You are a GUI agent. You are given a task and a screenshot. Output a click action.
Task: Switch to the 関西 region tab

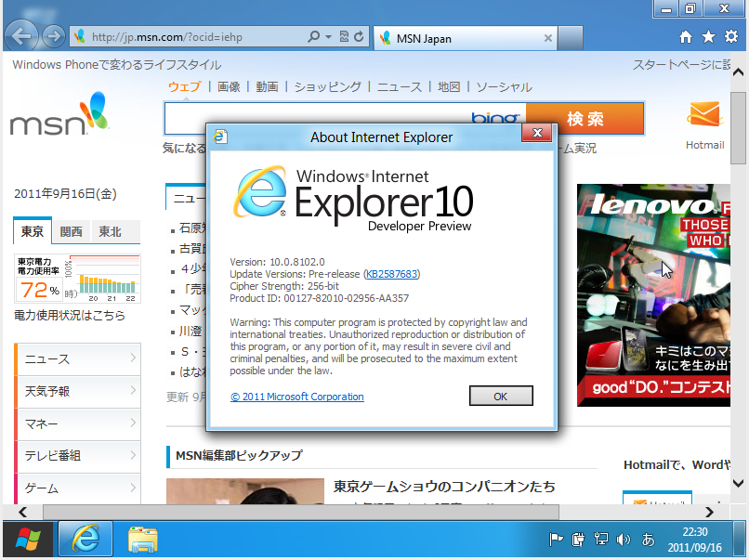(x=72, y=231)
